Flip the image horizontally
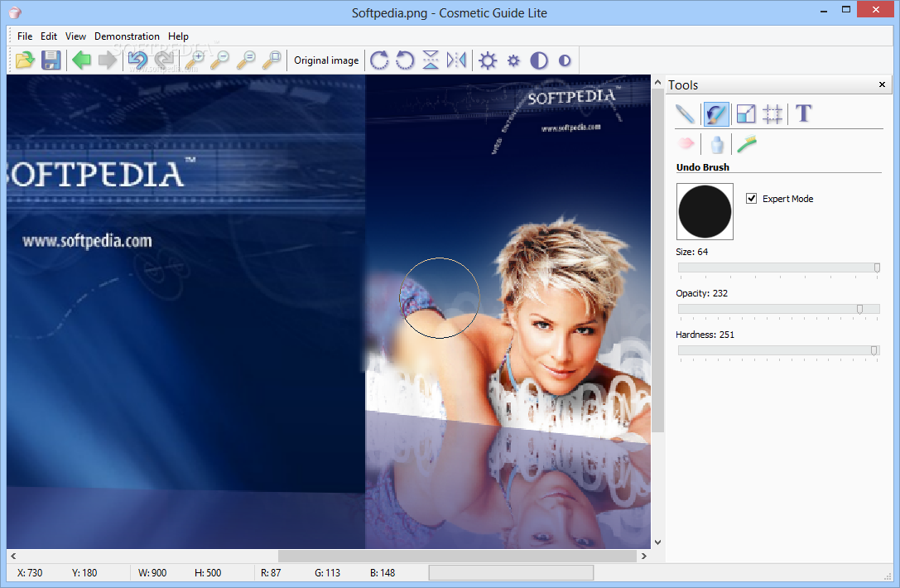 (456, 60)
